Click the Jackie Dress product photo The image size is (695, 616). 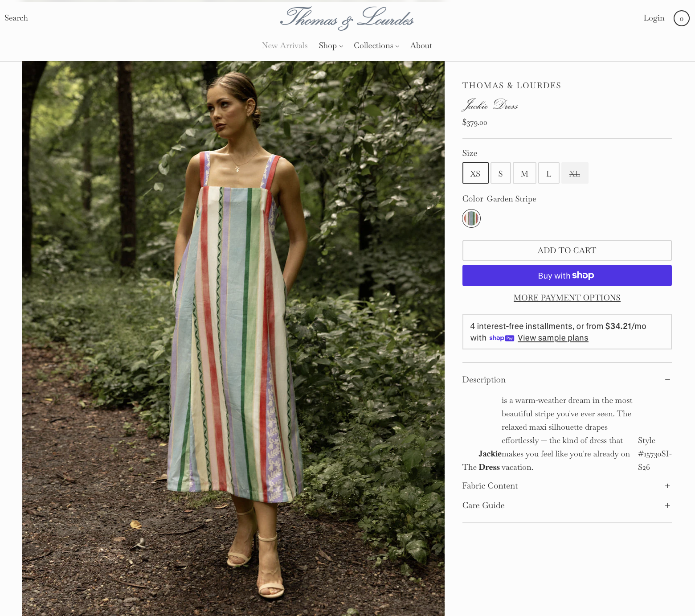[233, 339]
